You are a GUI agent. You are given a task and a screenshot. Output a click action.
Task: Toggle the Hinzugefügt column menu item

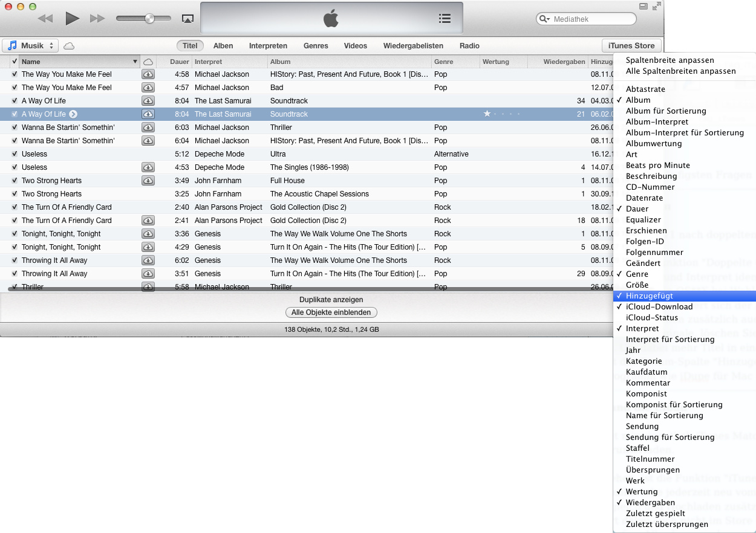point(685,296)
